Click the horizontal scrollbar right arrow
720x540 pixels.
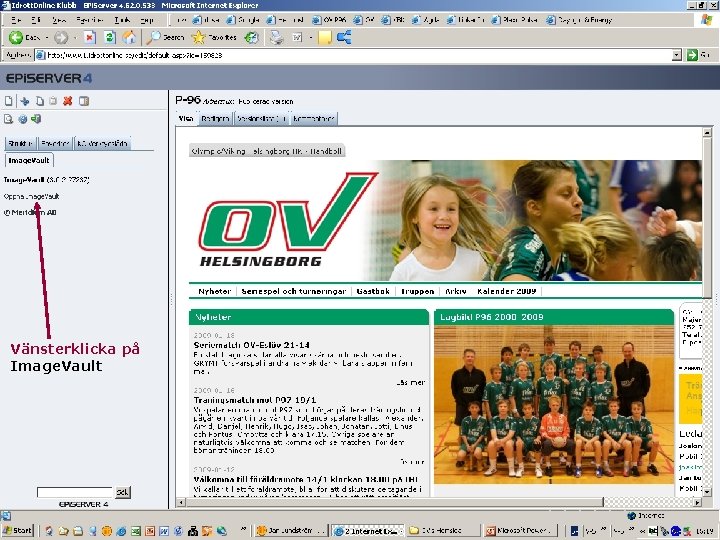pos(698,502)
